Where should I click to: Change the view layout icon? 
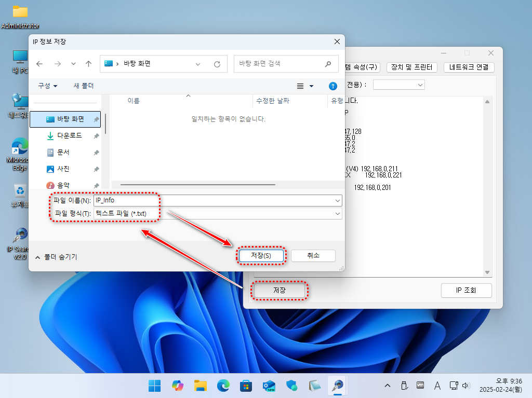(300, 86)
